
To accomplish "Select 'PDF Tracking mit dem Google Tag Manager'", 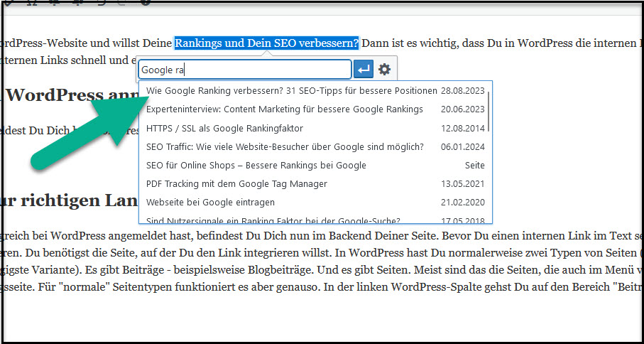I will (315, 183).
